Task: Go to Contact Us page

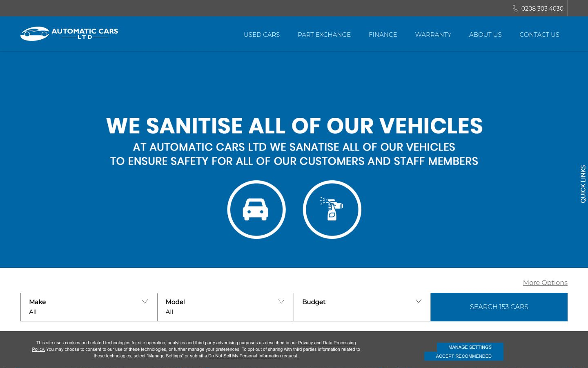Action: point(539,35)
